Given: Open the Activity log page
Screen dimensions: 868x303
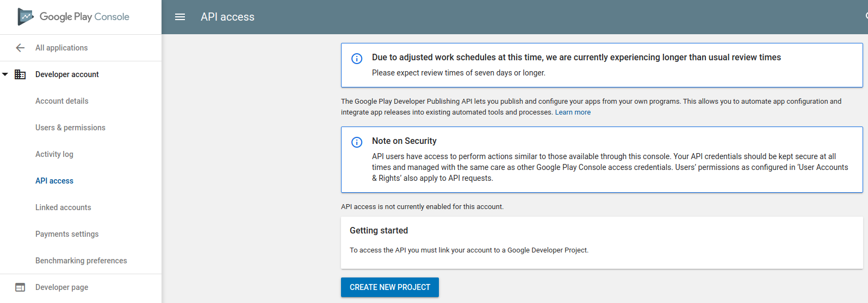Looking at the screenshot, I should point(54,154).
